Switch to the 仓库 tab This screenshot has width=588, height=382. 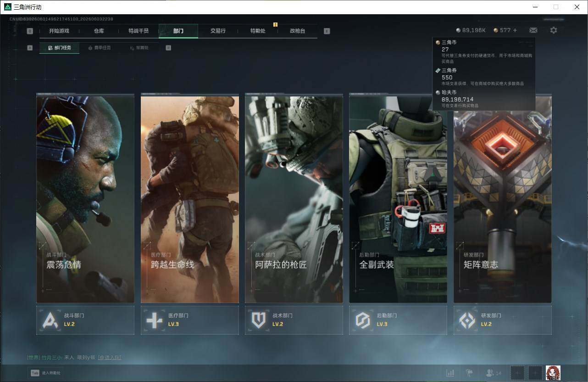99,31
